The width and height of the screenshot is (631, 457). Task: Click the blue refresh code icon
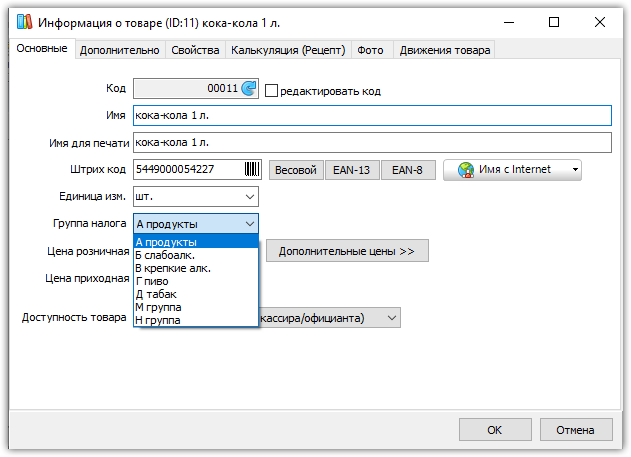point(249,88)
